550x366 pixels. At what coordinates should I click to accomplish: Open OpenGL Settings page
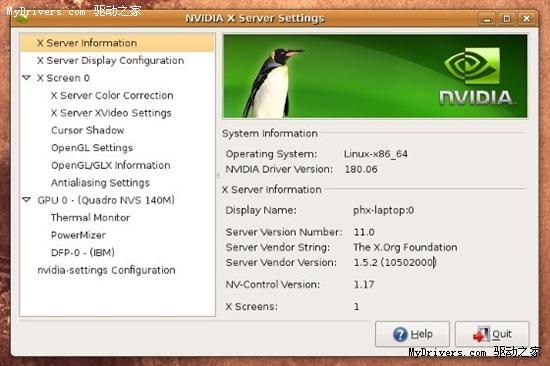[x=92, y=148]
